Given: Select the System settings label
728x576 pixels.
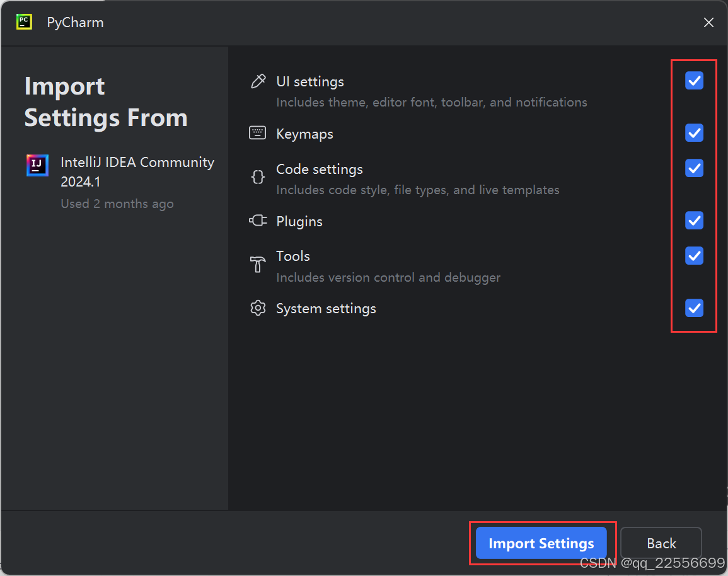Looking at the screenshot, I should coord(326,309).
